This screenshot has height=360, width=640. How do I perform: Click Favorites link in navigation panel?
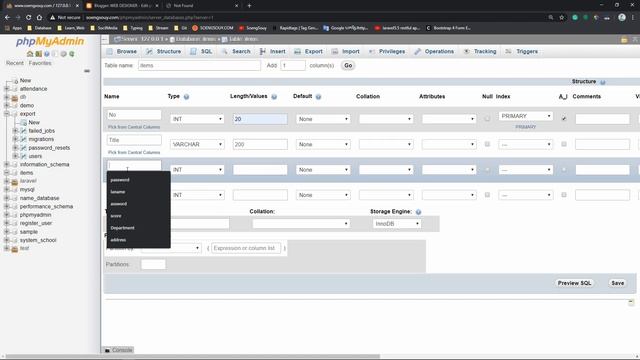click(x=40, y=63)
